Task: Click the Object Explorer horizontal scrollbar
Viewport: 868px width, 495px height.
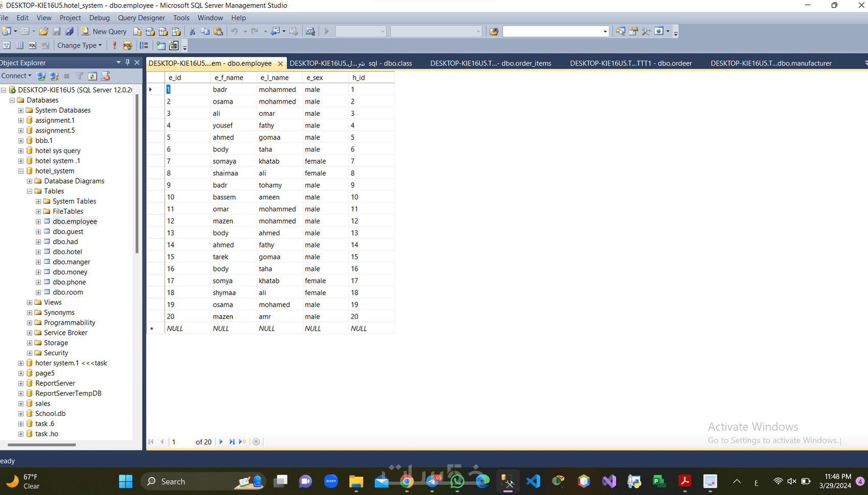Action: pos(42,445)
